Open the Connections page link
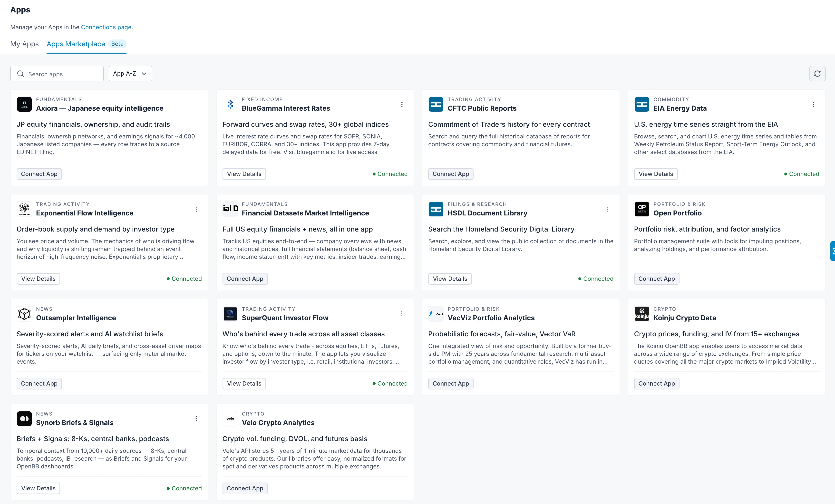 coord(106,27)
